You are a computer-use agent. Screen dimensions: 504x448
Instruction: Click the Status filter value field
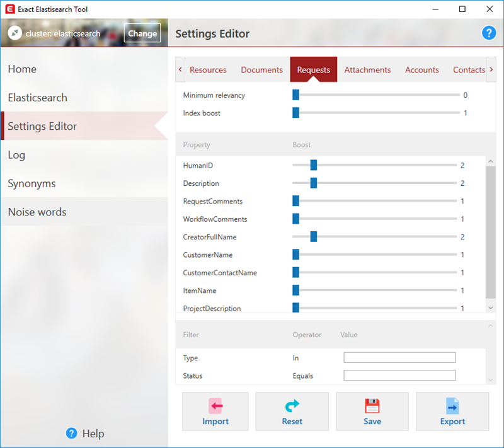(399, 376)
